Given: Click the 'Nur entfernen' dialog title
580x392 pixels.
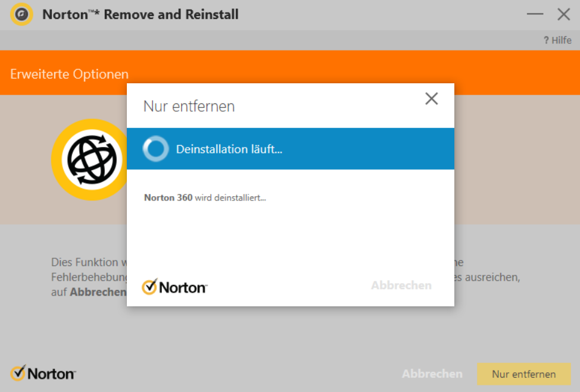Looking at the screenshot, I should [x=189, y=106].
